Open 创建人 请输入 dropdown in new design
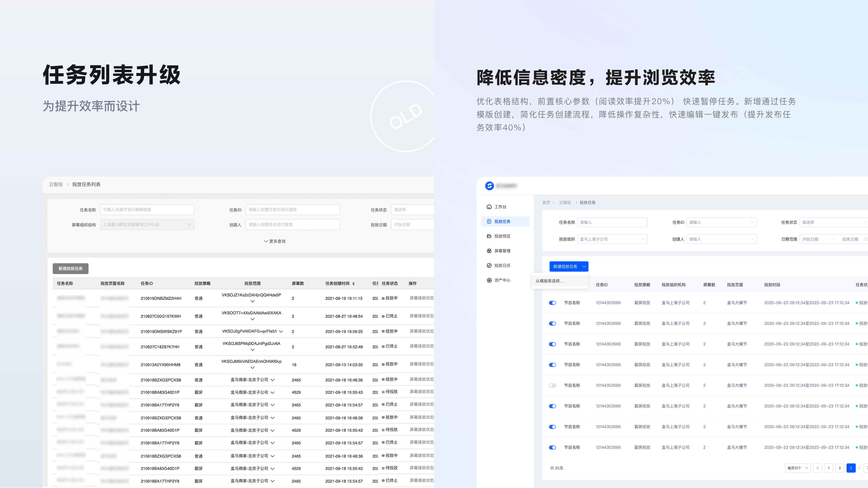868x488 pixels. tap(722, 239)
